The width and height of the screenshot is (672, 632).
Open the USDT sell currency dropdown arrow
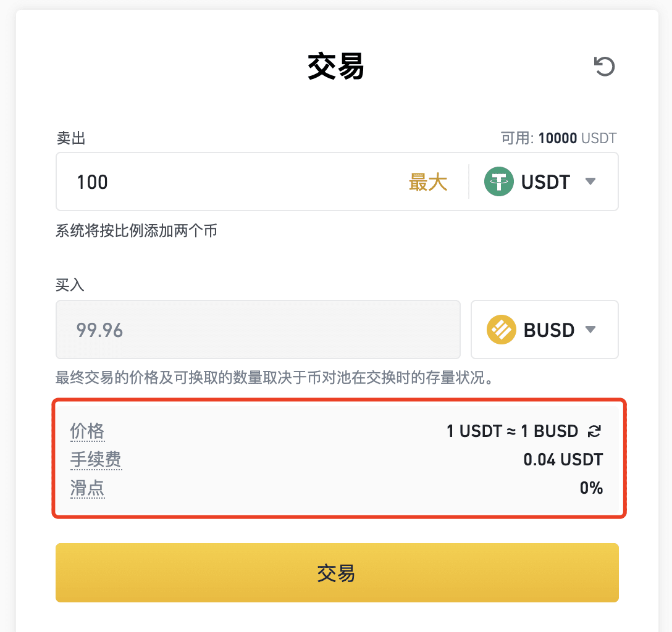tap(590, 181)
